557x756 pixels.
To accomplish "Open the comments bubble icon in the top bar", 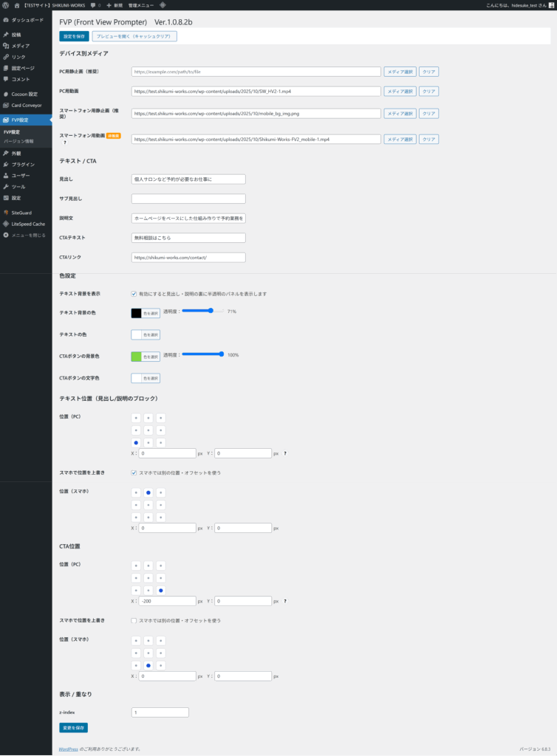I will [93, 4].
